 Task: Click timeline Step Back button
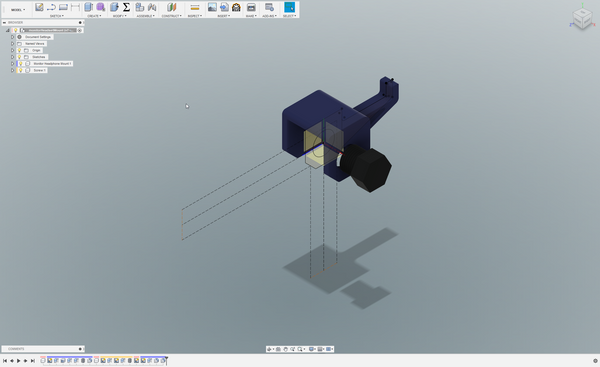11,360
